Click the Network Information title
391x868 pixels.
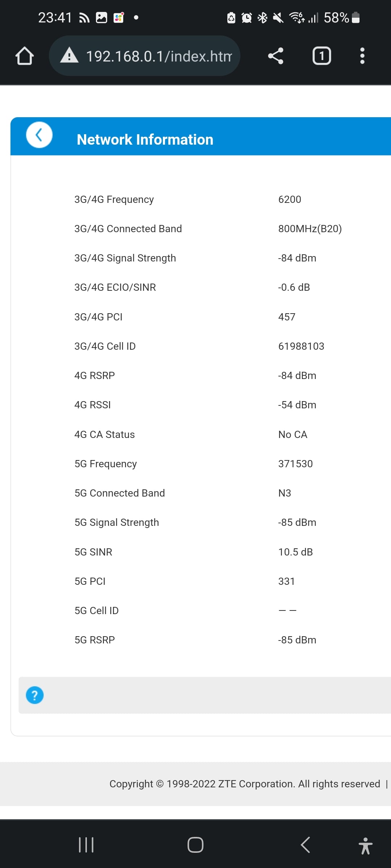pyautogui.click(x=145, y=140)
